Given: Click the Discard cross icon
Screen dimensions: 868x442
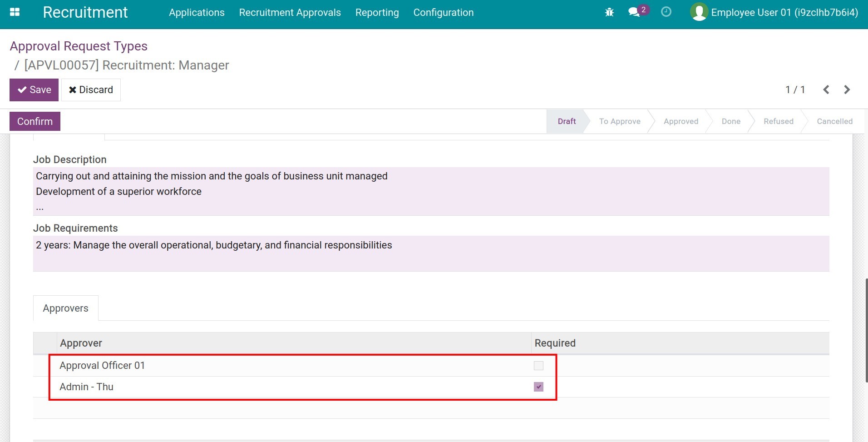Looking at the screenshot, I should coord(72,89).
